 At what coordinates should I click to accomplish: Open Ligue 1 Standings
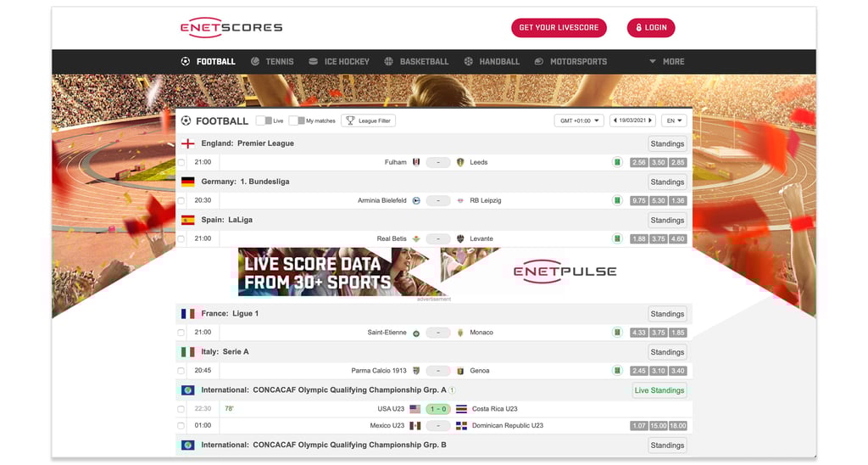click(667, 314)
